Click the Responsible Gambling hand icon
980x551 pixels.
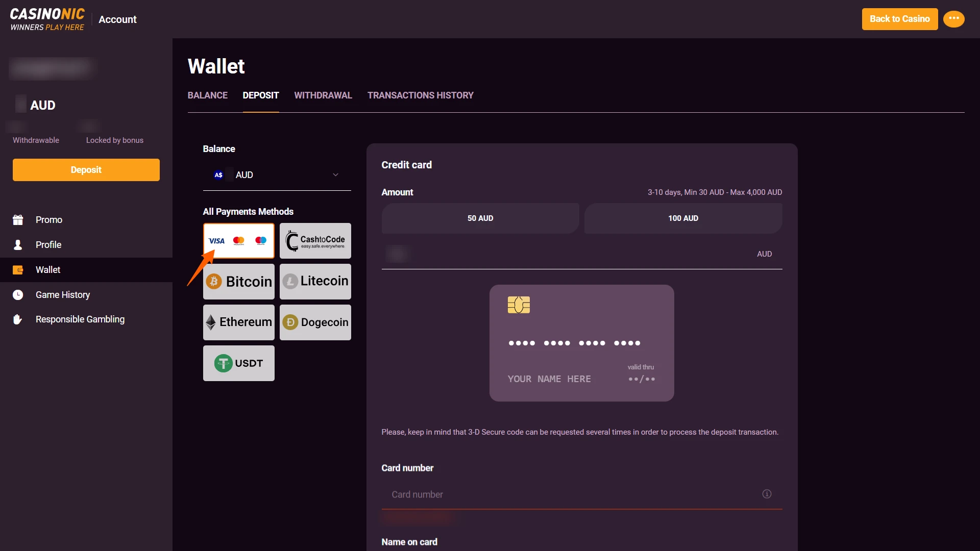click(x=17, y=319)
